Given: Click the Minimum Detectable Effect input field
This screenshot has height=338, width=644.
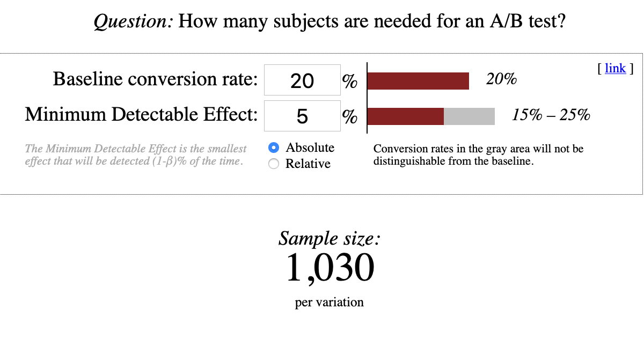Looking at the screenshot, I should (x=302, y=116).
